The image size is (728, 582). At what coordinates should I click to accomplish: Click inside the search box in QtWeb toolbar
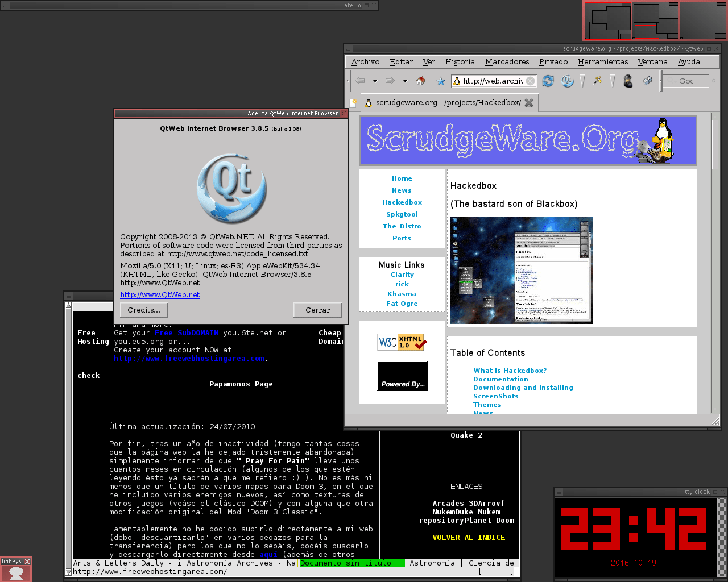coord(686,81)
